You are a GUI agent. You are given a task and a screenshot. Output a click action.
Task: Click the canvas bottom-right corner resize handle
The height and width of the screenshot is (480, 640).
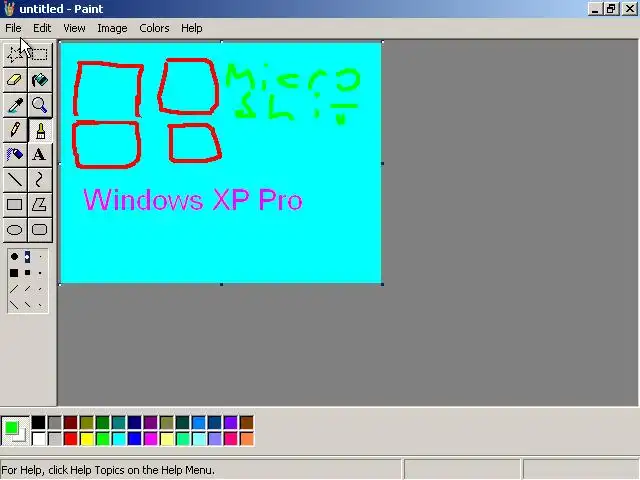pyautogui.click(x=382, y=284)
